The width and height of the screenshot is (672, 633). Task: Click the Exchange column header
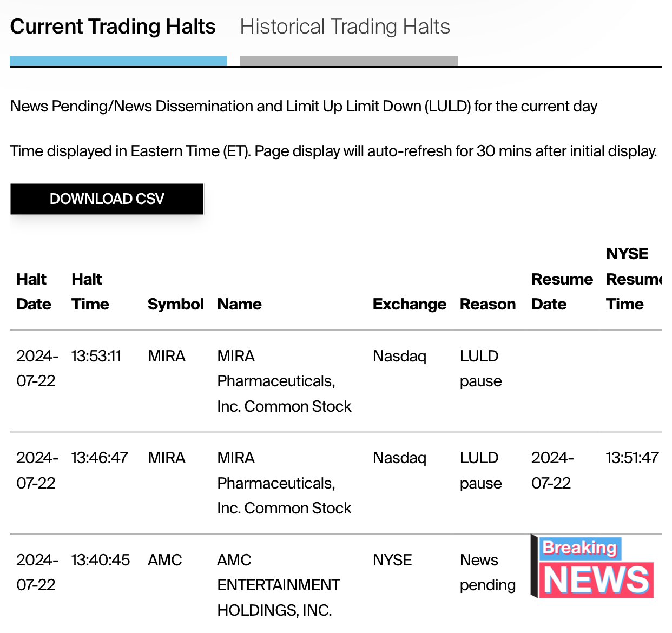pos(409,304)
